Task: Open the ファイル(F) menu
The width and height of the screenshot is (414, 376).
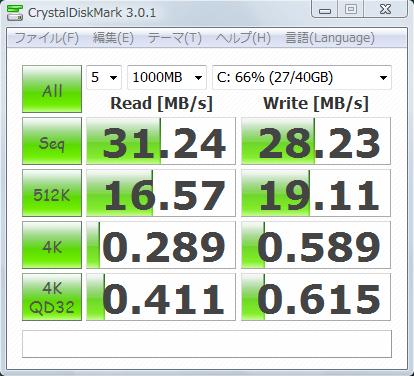Action: tap(47, 38)
